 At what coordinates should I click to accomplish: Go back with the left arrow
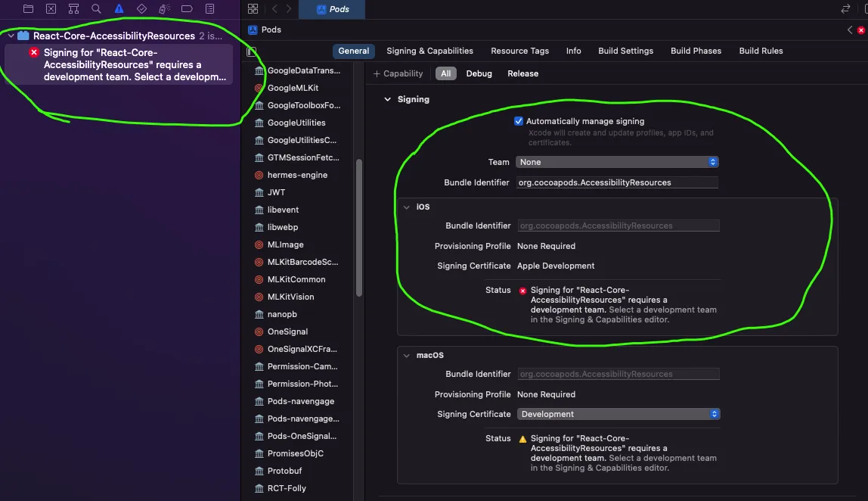point(274,9)
